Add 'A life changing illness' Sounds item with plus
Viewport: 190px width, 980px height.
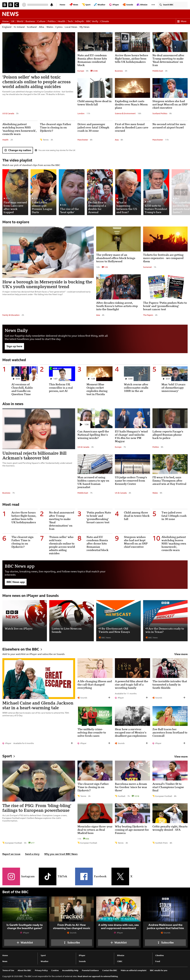click(109, 698)
